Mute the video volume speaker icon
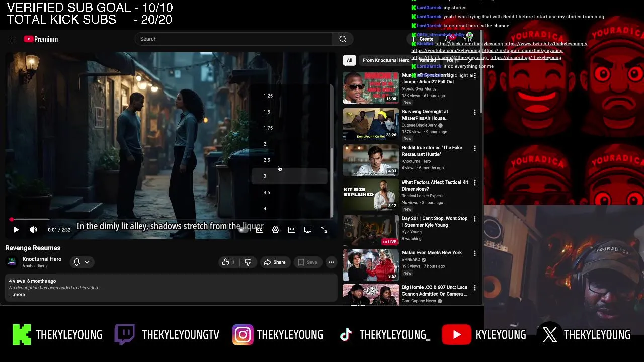 33,230
